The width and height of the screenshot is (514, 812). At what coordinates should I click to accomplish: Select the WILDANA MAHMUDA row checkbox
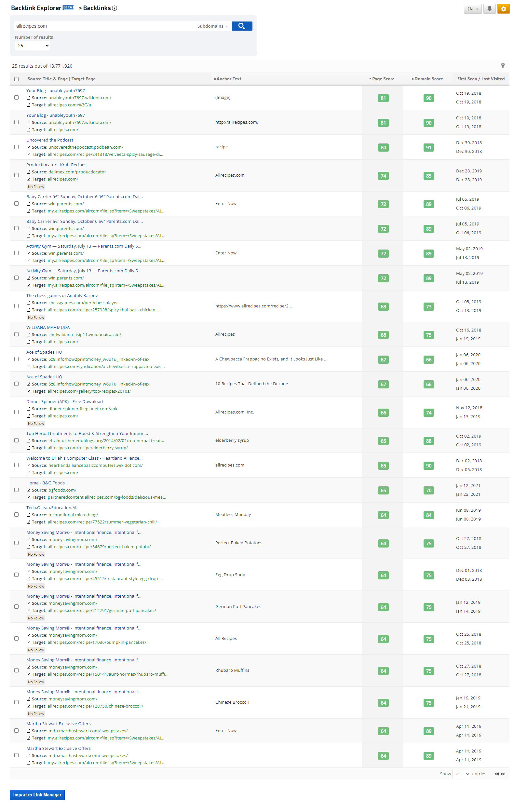coord(17,334)
